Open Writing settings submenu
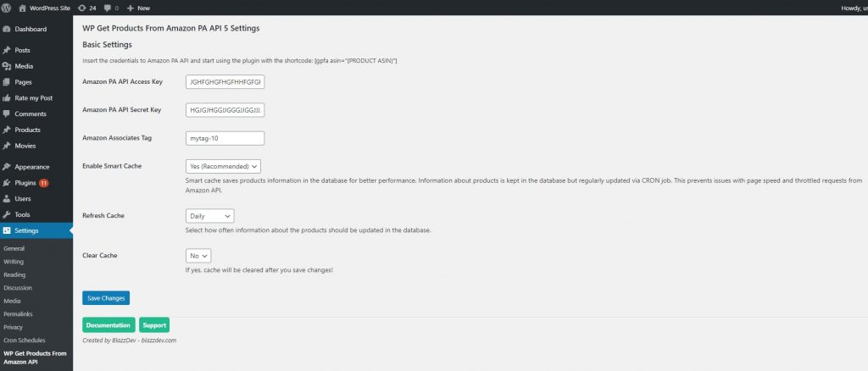Image resolution: width=868 pixels, height=371 pixels. (14, 262)
